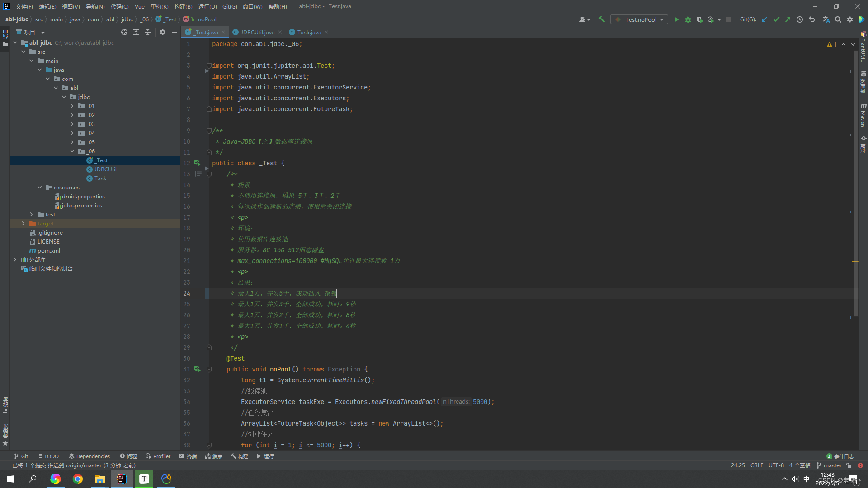Open the PlantUML side panel
Screen dimensions: 868x488
point(863,47)
